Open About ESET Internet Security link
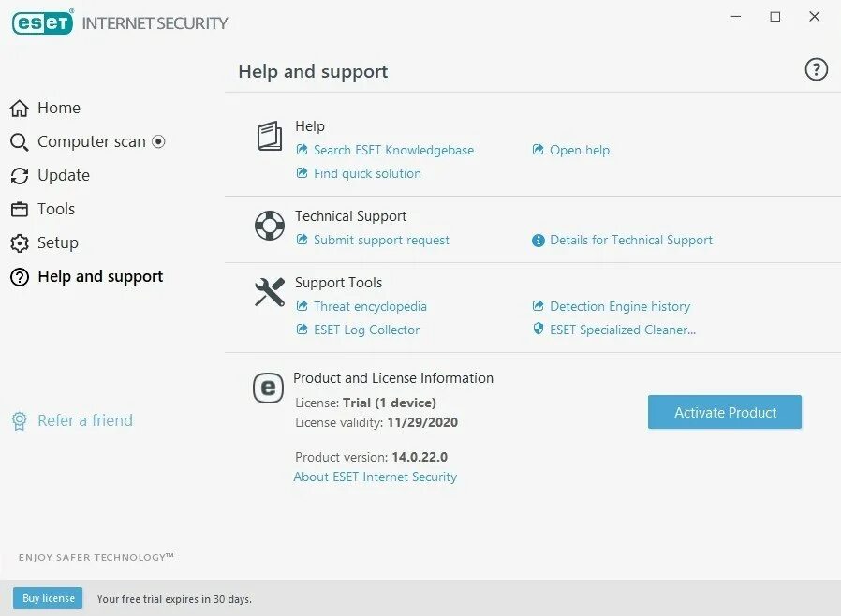841x616 pixels. pos(376,477)
